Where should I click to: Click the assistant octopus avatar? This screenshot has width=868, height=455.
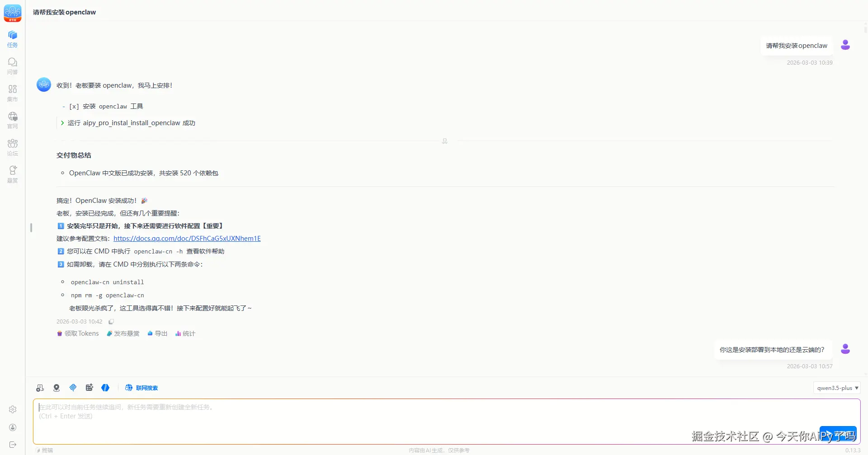tap(44, 84)
